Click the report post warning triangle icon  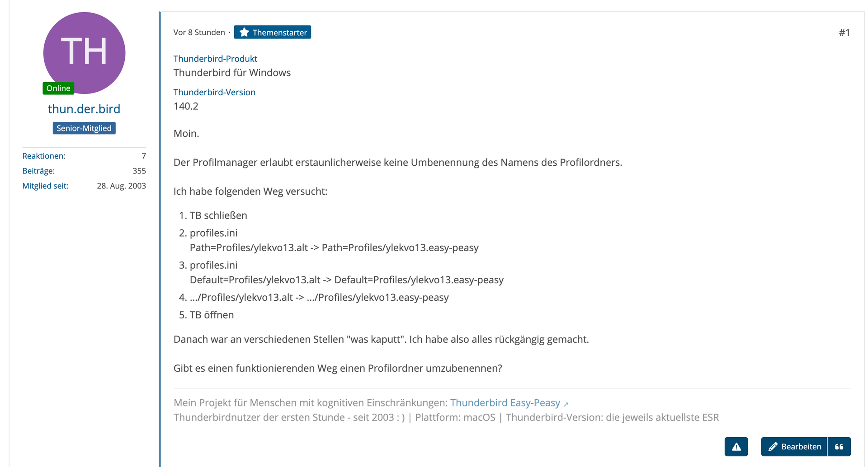click(736, 447)
